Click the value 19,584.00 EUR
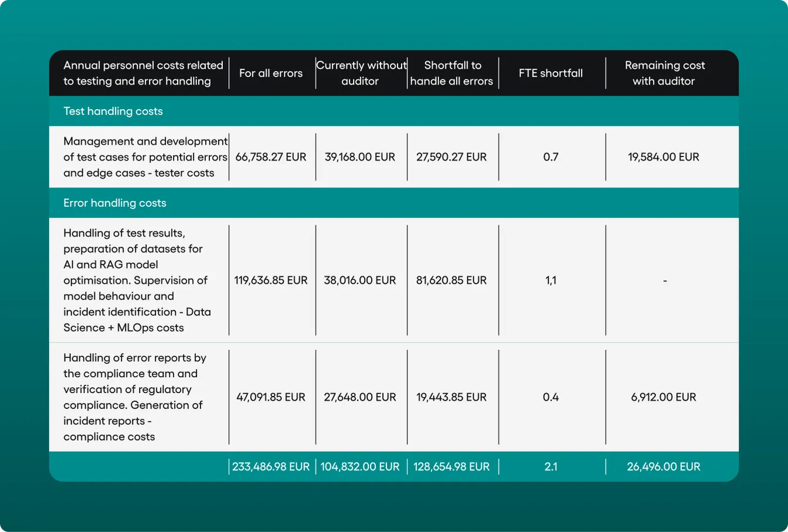788x532 pixels. click(x=664, y=157)
